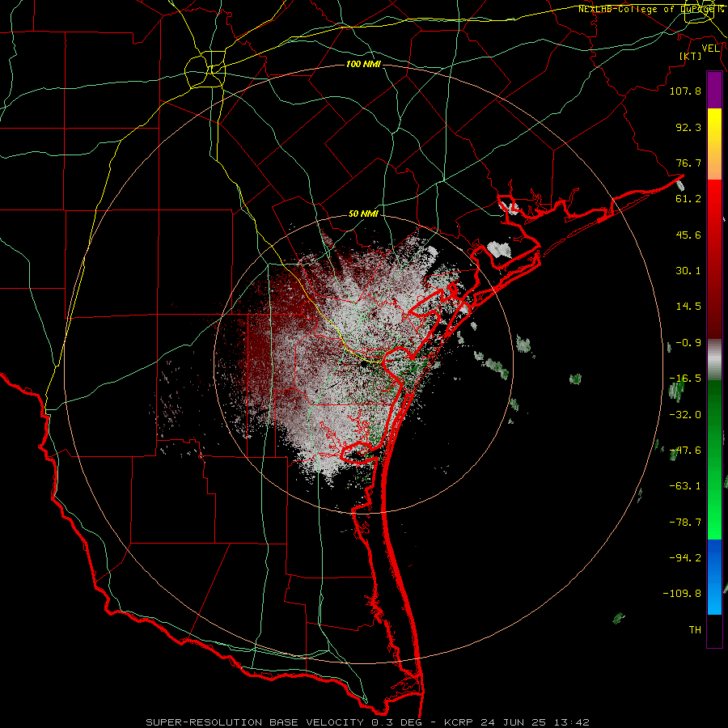This screenshot has width=728, height=728.
Task: Click the -32.0 velocity label
Action: tap(685, 415)
